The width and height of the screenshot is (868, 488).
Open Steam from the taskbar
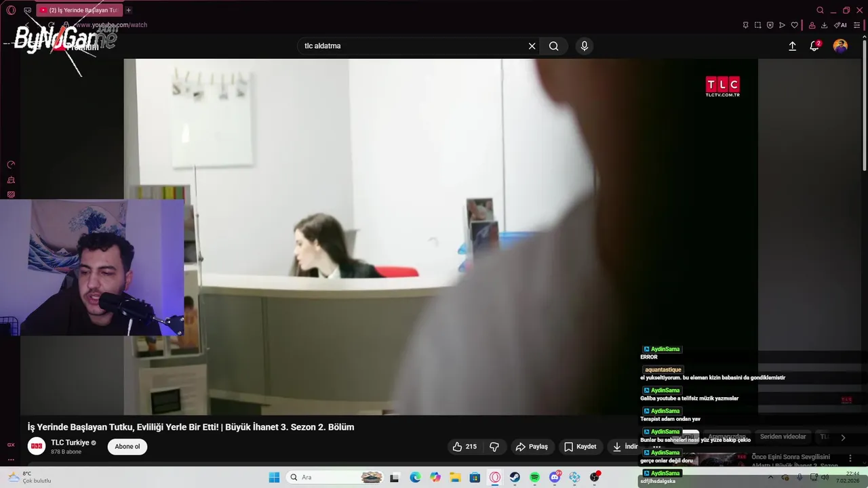pos(515,477)
